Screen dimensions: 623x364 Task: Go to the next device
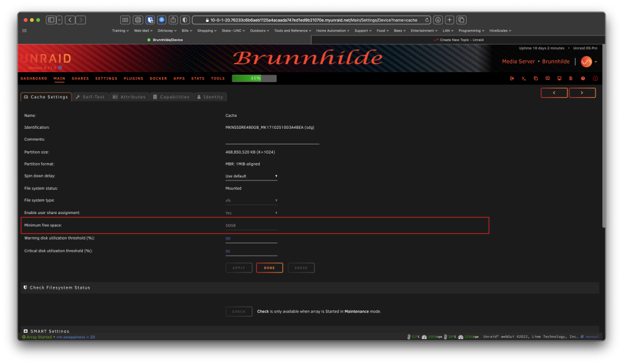click(x=582, y=93)
